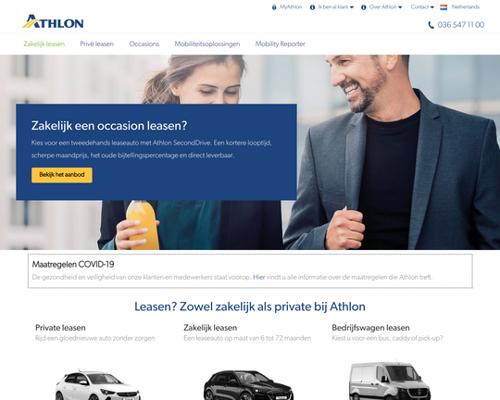
Task: Click the info icon beside Ik ben al klant
Action: point(312,7)
